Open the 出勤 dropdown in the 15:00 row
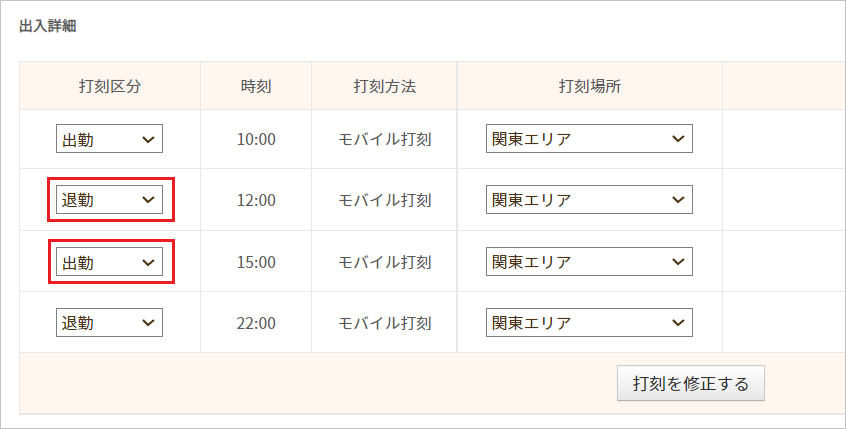This screenshot has width=846, height=429. [109, 262]
